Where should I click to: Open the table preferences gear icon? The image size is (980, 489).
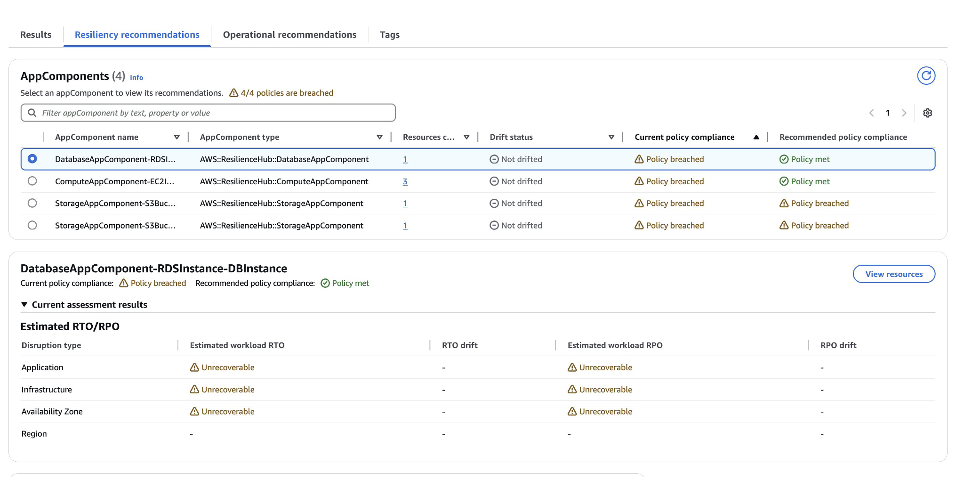tap(927, 113)
